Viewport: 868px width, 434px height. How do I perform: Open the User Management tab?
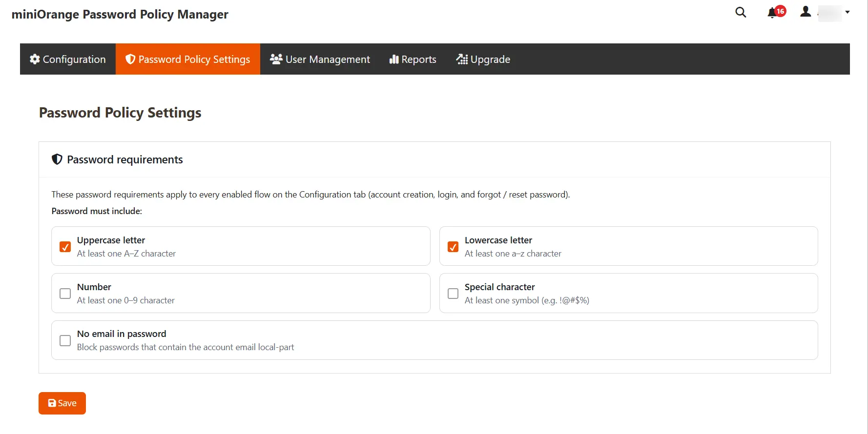[x=320, y=59]
